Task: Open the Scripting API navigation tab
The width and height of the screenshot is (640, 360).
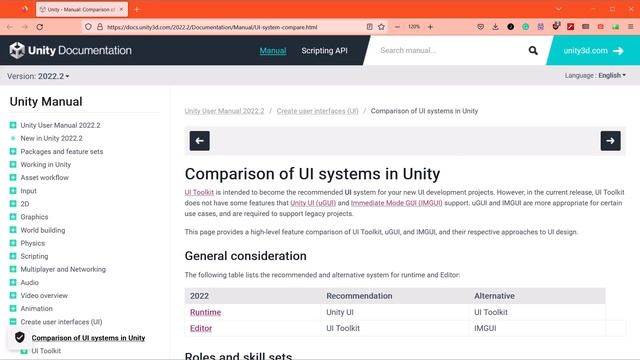Action: 324,51
